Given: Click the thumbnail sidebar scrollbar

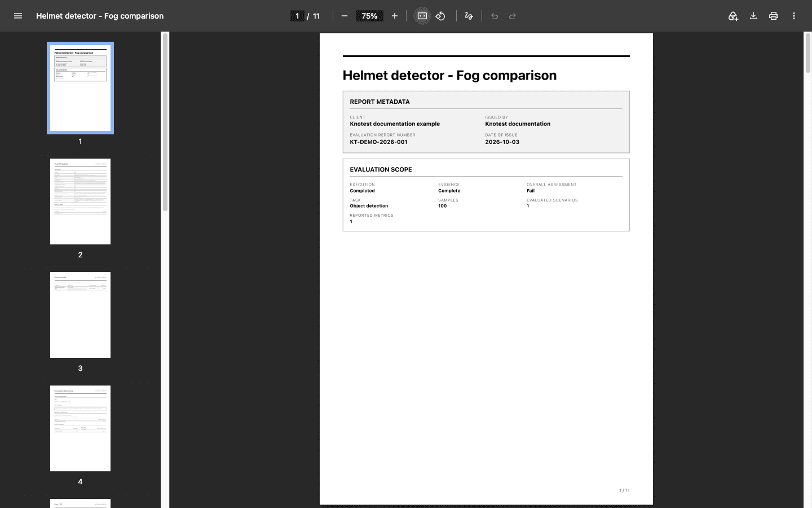Looking at the screenshot, I should pyautogui.click(x=165, y=122).
